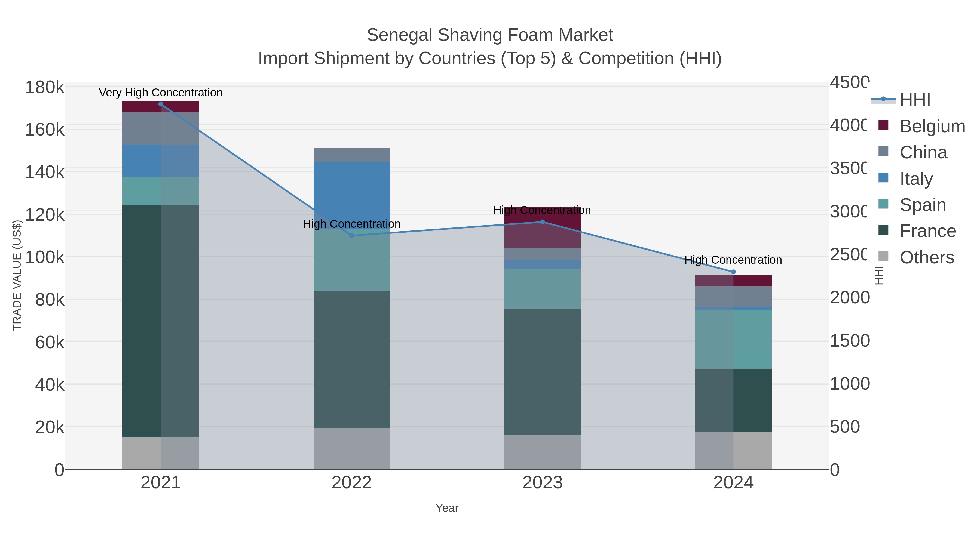Viewport: 980px width, 551px height.
Task: Click the 2024 'High Concentration' annotation
Action: 733,260
